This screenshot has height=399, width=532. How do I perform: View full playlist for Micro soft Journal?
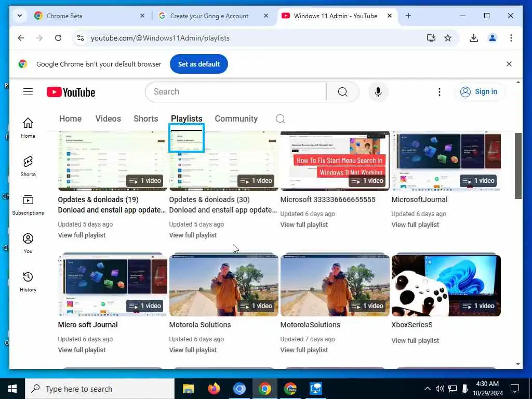pos(82,350)
